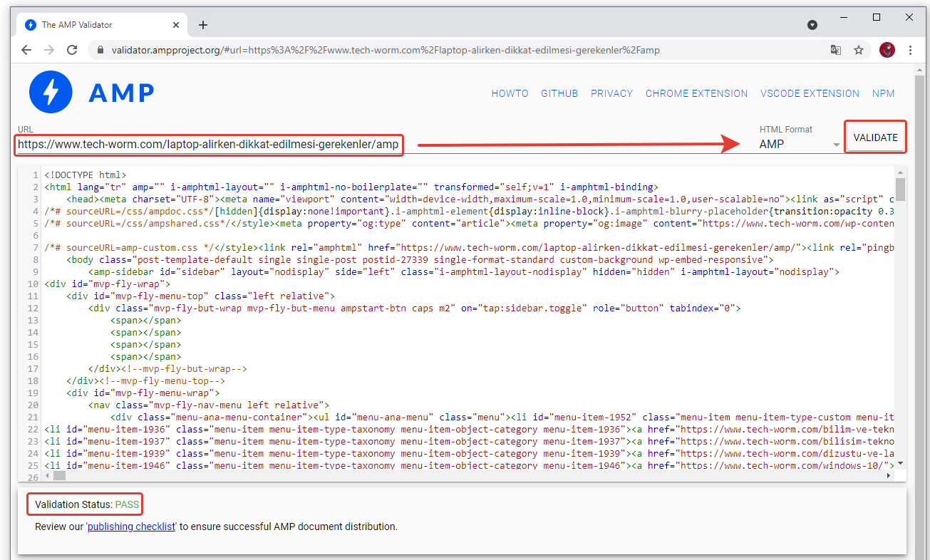Open the CHROME EXTENSION nav link
The width and height of the screenshot is (930, 560).
click(x=696, y=93)
